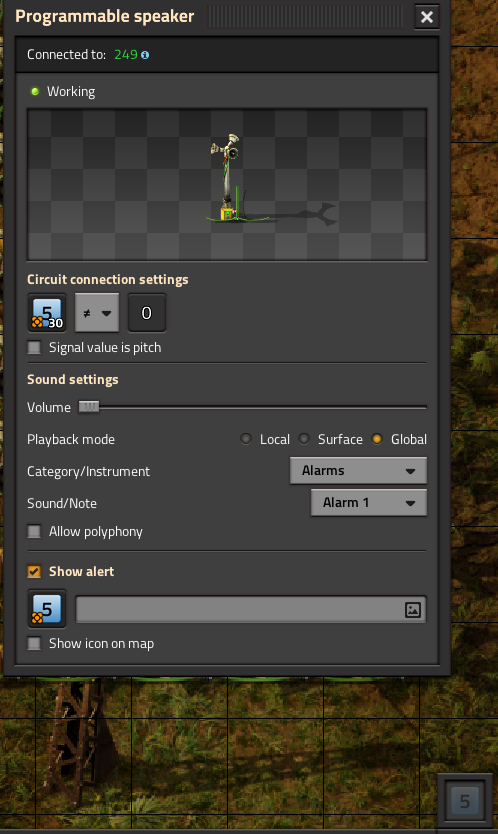Viewport: 498px width, 834px height.
Task: Select the speaker entity preview
Action: pos(227,185)
